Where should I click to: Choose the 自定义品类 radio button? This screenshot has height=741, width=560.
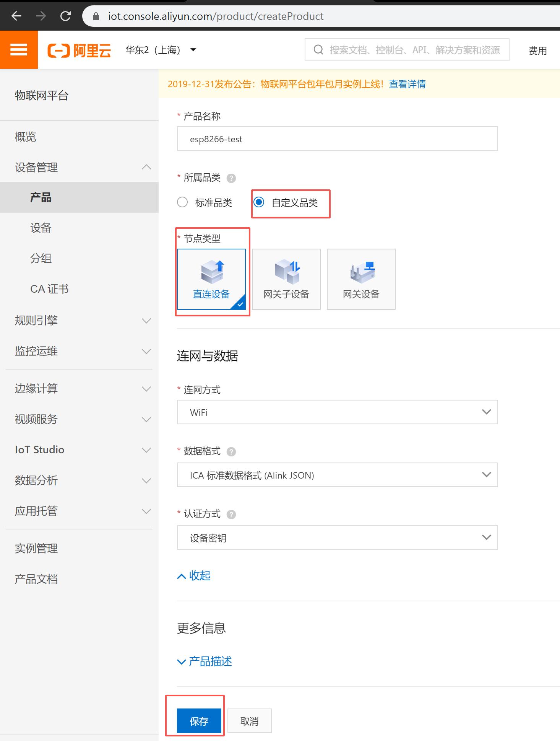coord(259,202)
